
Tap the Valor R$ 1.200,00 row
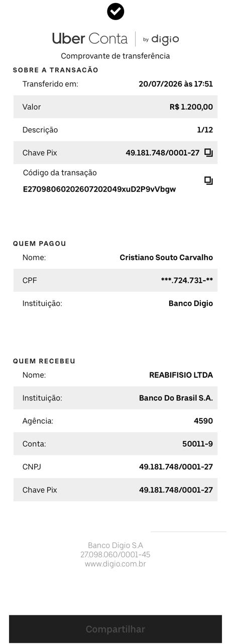(x=115, y=107)
